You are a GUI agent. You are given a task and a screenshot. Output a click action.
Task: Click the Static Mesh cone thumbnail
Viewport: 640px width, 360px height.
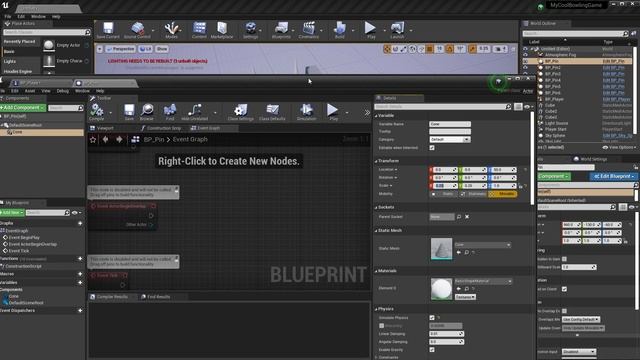(441, 249)
